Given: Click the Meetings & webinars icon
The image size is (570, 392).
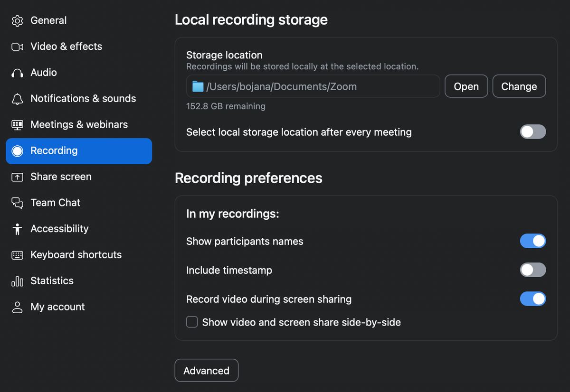Looking at the screenshot, I should coord(17,124).
